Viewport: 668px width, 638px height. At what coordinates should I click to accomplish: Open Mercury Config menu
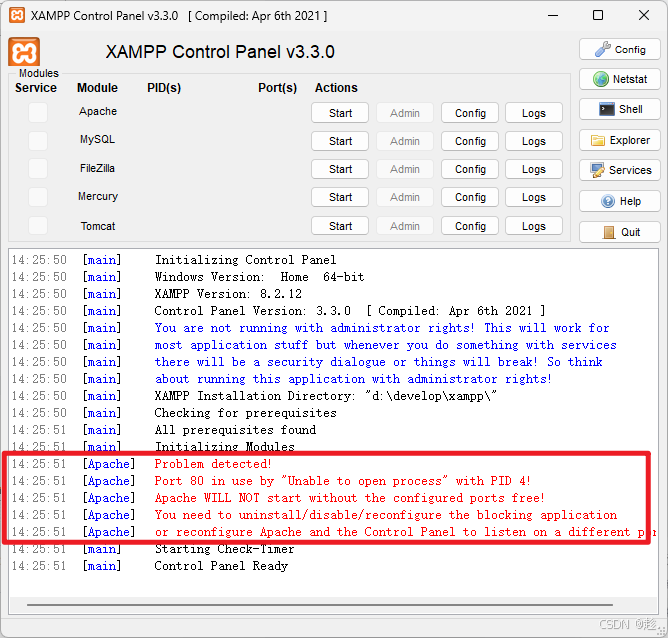tap(470, 197)
